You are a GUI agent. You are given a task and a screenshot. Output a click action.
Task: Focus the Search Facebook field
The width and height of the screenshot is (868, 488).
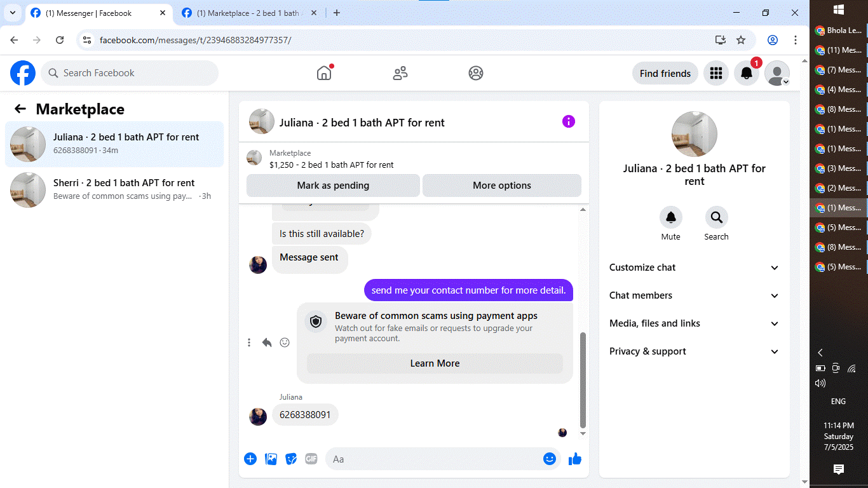pyautogui.click(x=130, y=73)
